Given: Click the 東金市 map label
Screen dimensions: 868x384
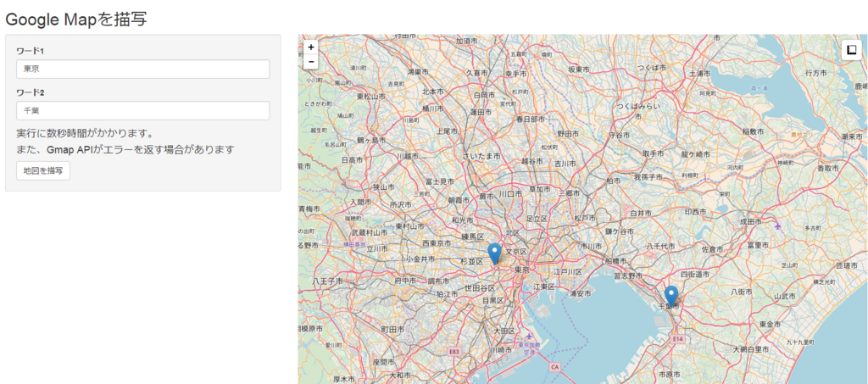Looking at the screenshot, I should tap(770, 324).
